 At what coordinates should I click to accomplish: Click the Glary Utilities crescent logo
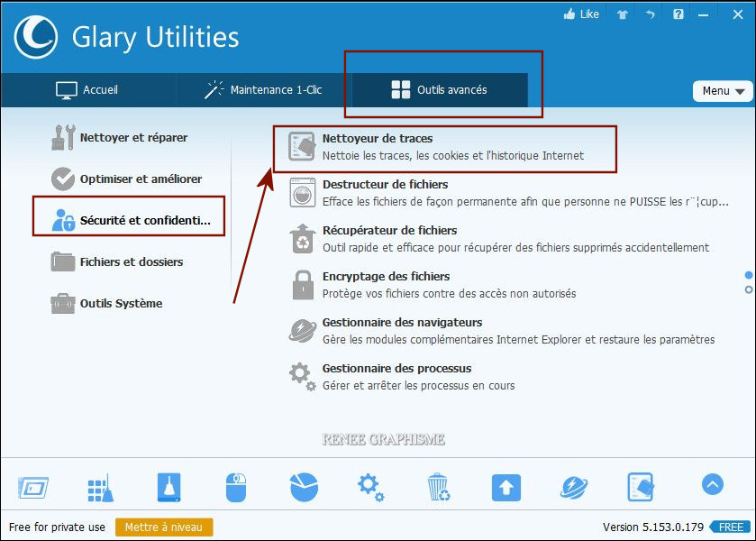click(x=36, y=37)
